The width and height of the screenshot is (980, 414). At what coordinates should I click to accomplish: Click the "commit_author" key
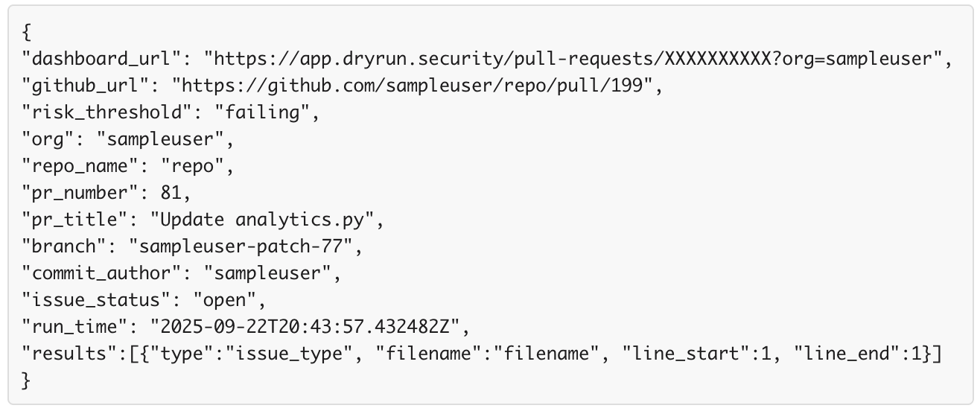pyautogui.click(x=98, y=274)
